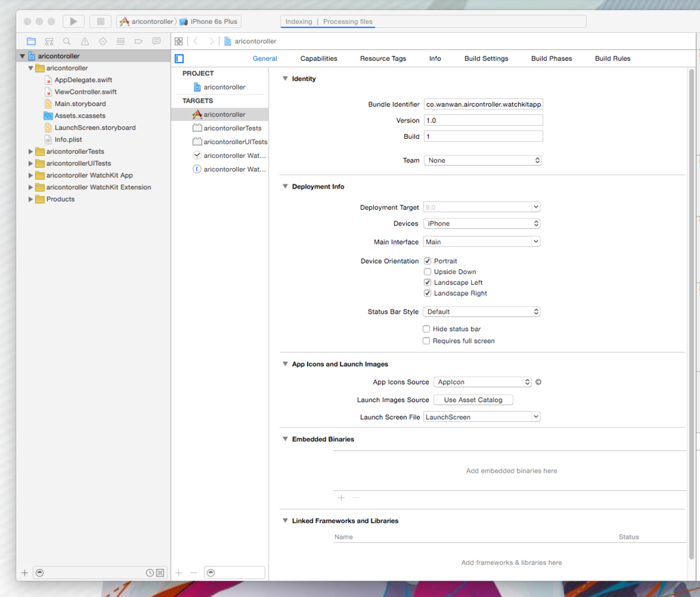Add an embedded binary with plus
Screen dimensions: 700x597
click(342, 497)
